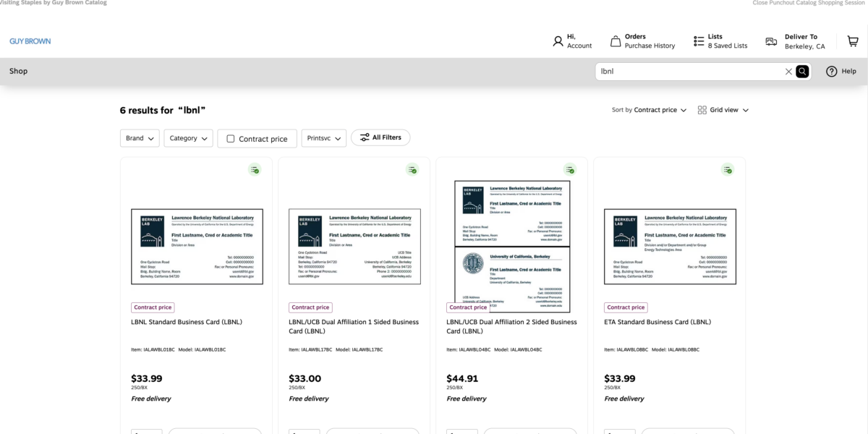Click LBNL Standard Business Card thumbnail image
The width and height of the screenshot is (868, 434).
pos(197,247)
